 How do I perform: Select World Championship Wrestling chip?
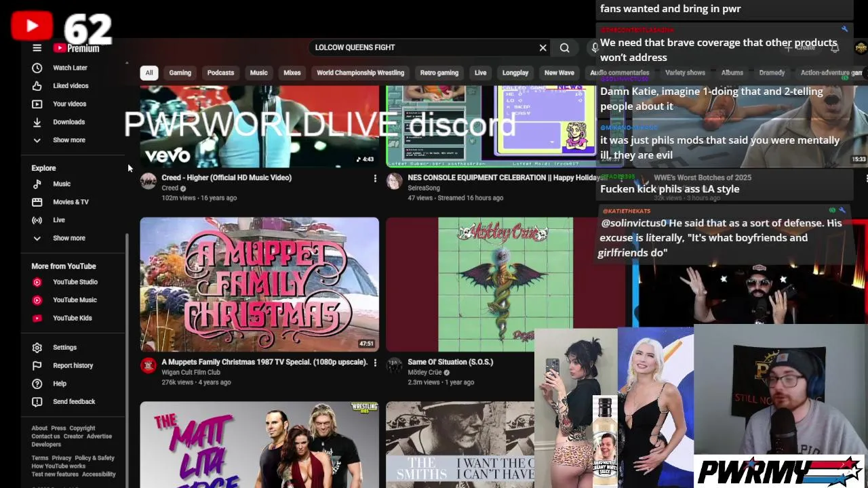tap(360, 73)
